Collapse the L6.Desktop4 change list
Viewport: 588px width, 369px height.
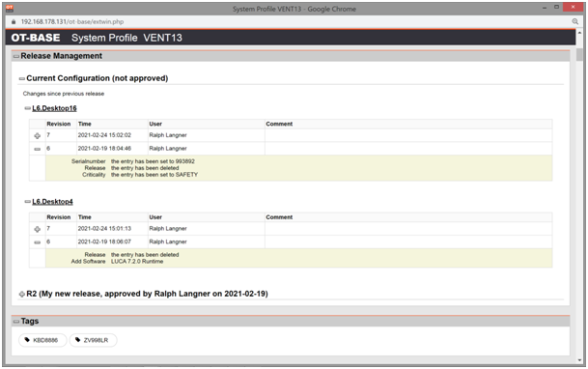[27, 202]
